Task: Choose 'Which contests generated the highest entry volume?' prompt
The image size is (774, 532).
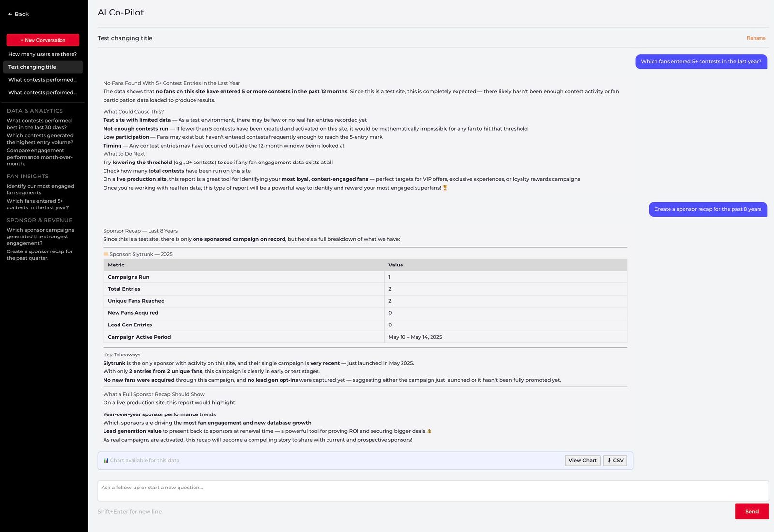Action: coord(40,139)
